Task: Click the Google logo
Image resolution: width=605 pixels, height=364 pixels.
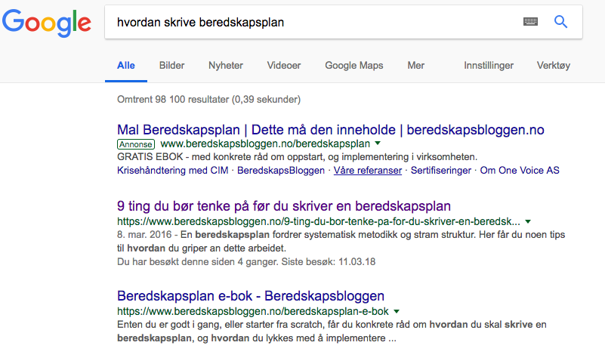Action: coord(47,23)
